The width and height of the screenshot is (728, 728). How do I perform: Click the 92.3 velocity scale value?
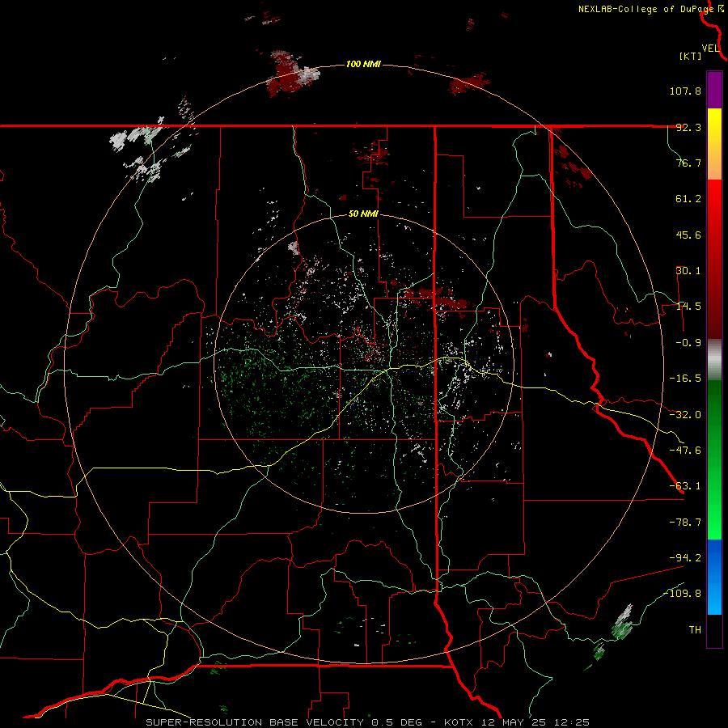coord(688,127)
